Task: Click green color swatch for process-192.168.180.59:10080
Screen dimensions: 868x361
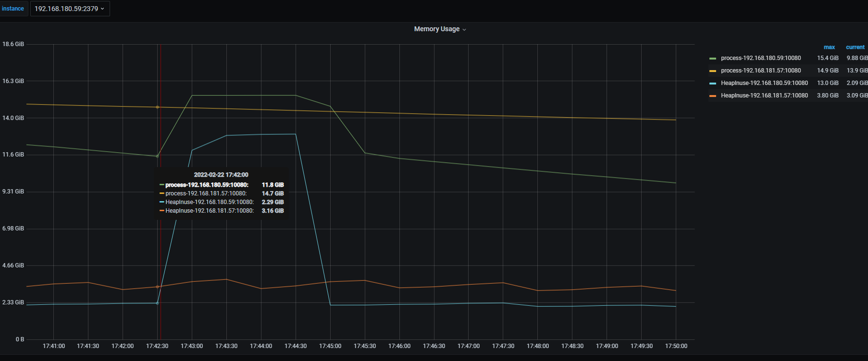Action: (x=713, y=59)
